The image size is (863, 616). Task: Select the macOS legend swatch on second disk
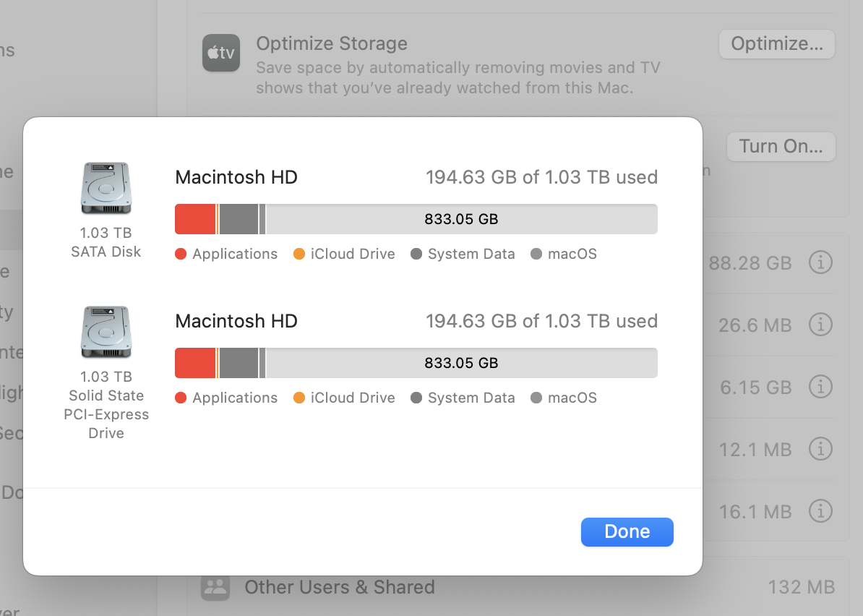pos(538,398)
